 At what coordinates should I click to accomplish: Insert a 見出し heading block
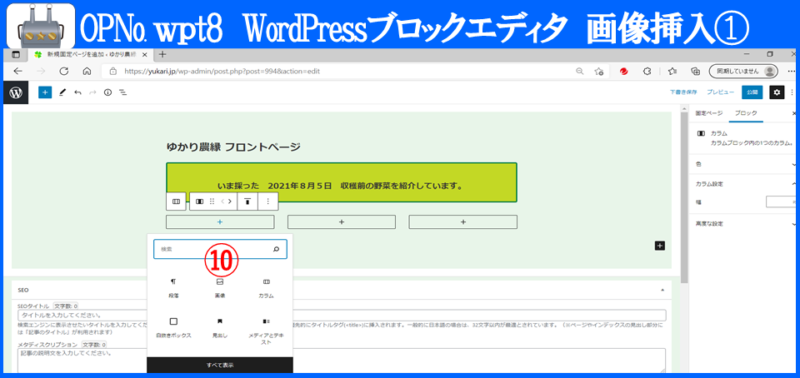220,327
